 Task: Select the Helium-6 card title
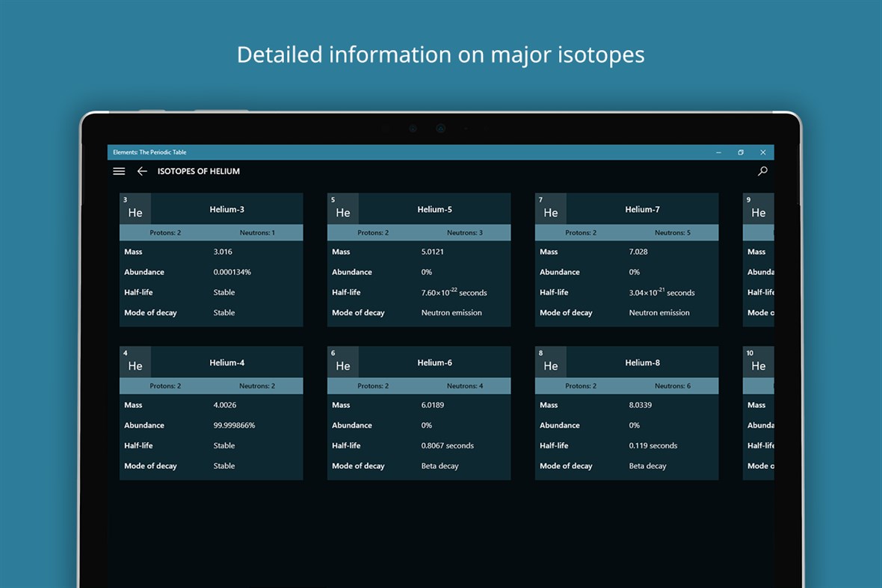434,362
